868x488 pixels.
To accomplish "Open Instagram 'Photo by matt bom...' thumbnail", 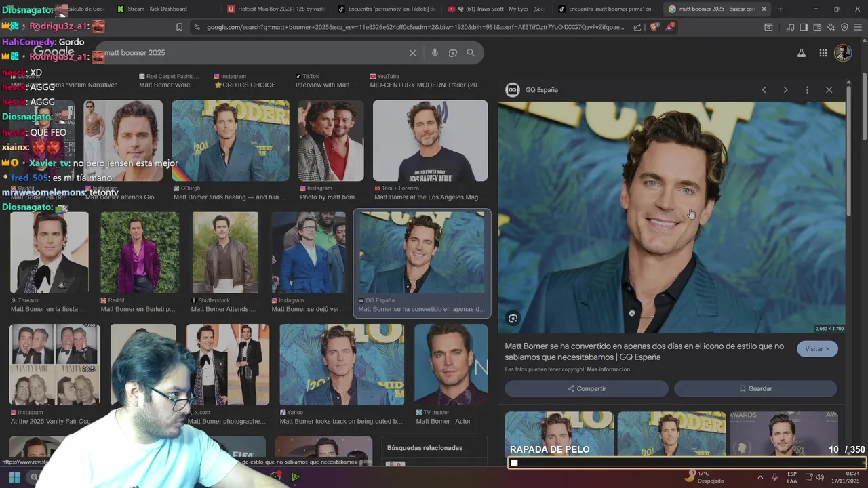I will pos(331,141).
